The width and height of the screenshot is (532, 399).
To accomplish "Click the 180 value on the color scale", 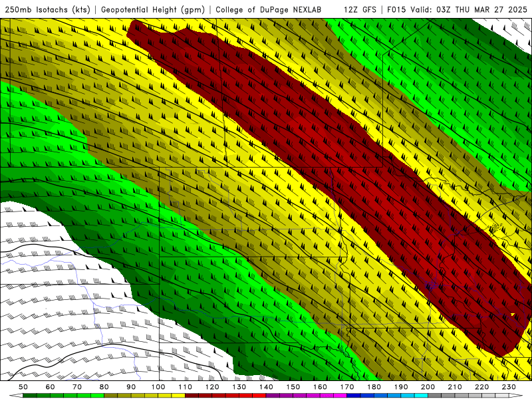I will pos(374,387).
